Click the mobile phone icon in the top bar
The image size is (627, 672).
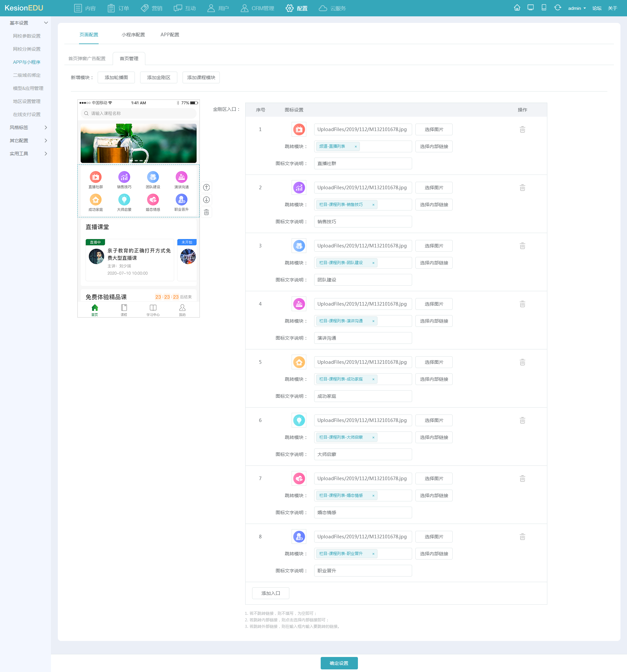(544, 7)
